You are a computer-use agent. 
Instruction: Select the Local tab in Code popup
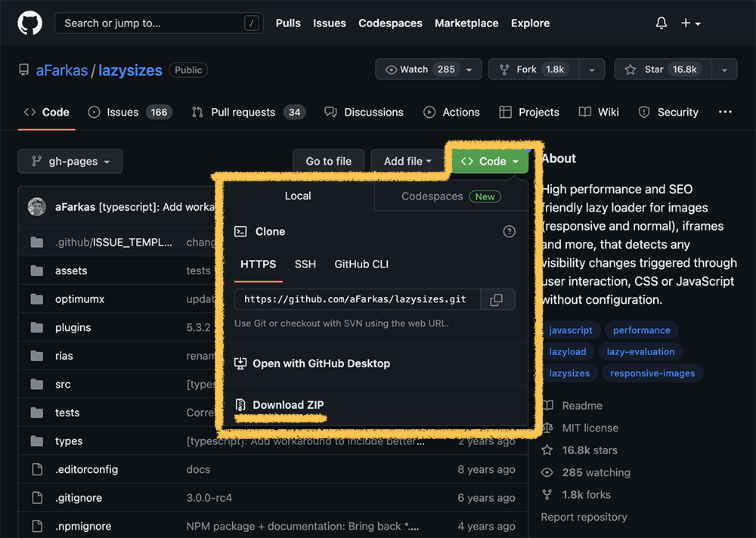coord(298,196)
